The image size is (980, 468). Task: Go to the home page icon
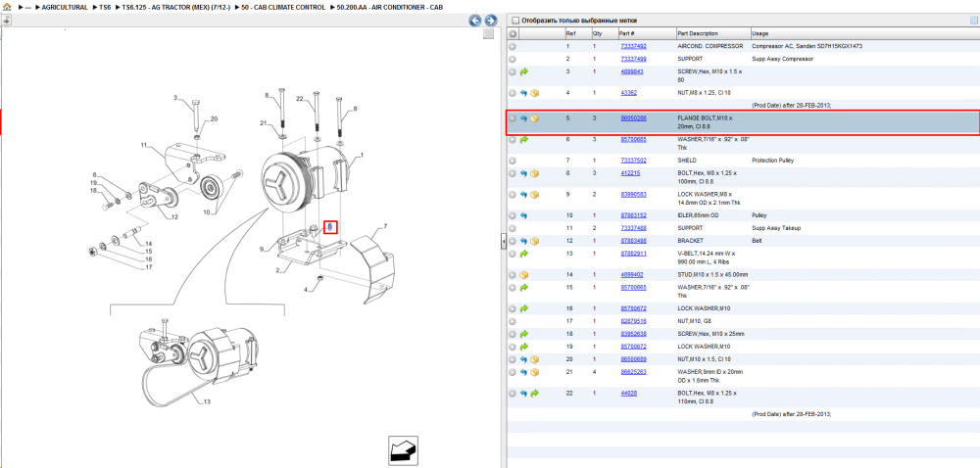(7, 7)
